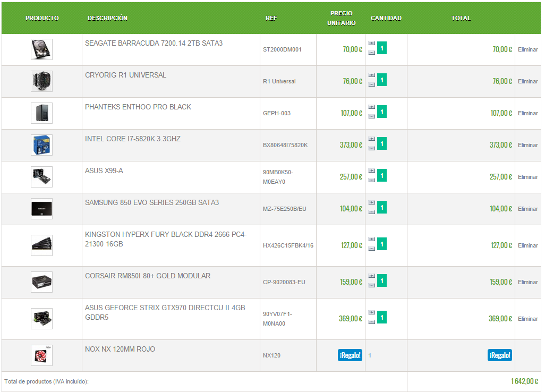Increase quantity of Phanteks Enthoo Pro Black
The height and width of the screenshot is (392, 545).
click(x=371, y=107)
